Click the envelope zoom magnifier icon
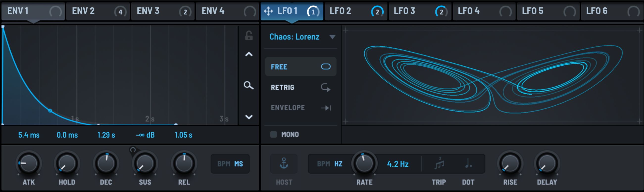Image resolution: width=644 pixels, height=192 pixels. point(248,85)
